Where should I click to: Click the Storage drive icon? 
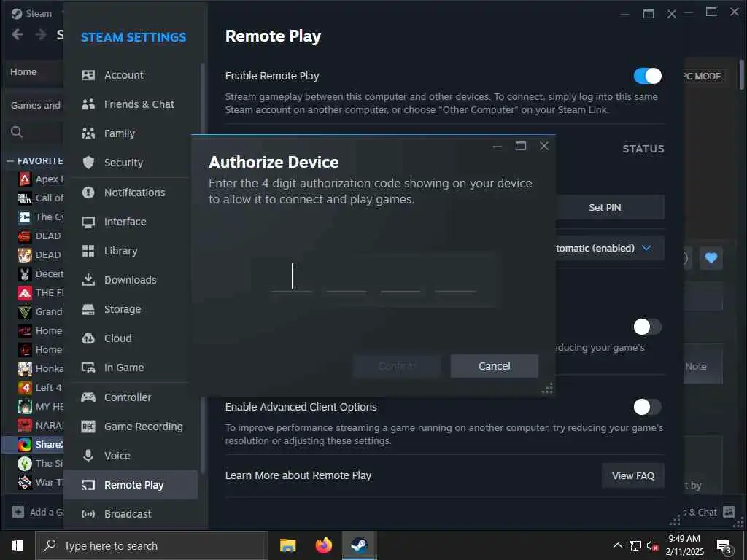click(x=88, y=309)
